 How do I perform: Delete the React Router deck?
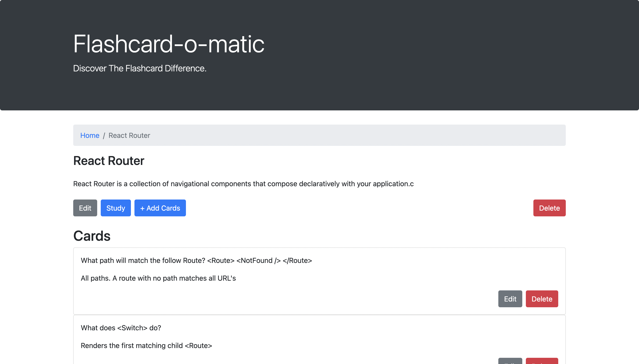(549, 208)
